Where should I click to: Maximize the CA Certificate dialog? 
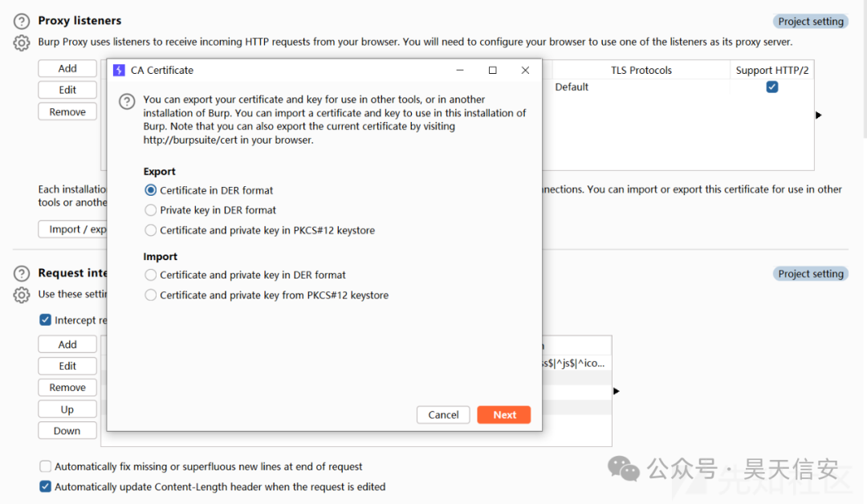click(492, 70)
